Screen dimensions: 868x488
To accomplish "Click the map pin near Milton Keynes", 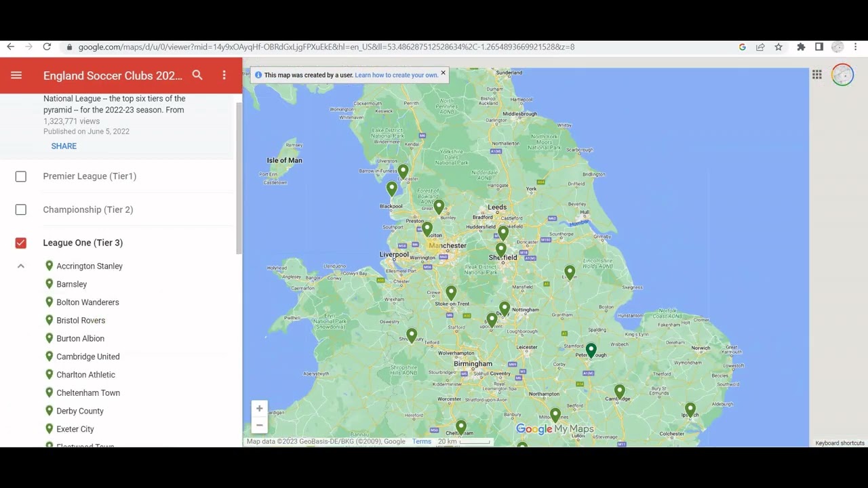I will 555,414.
